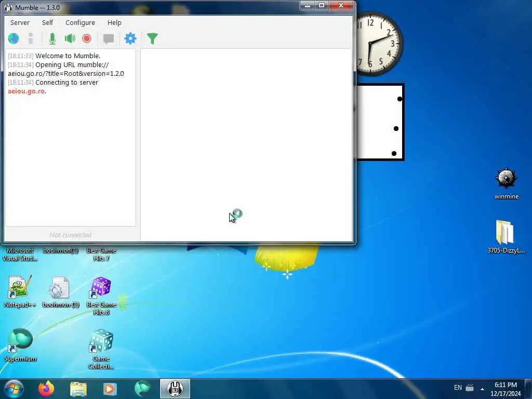Click the EN language indicator
532x399 pixels.
click(x=458, y=387)
